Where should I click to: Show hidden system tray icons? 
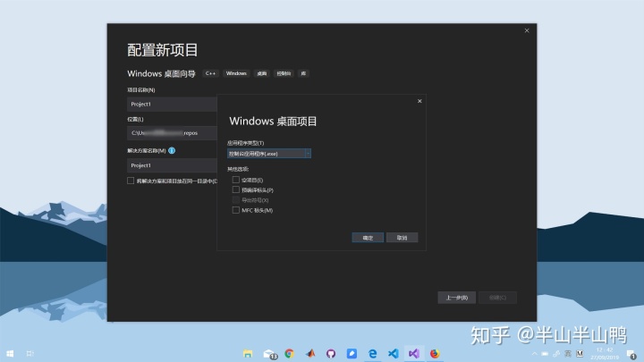pyautogui.click(x=534, y=353)
